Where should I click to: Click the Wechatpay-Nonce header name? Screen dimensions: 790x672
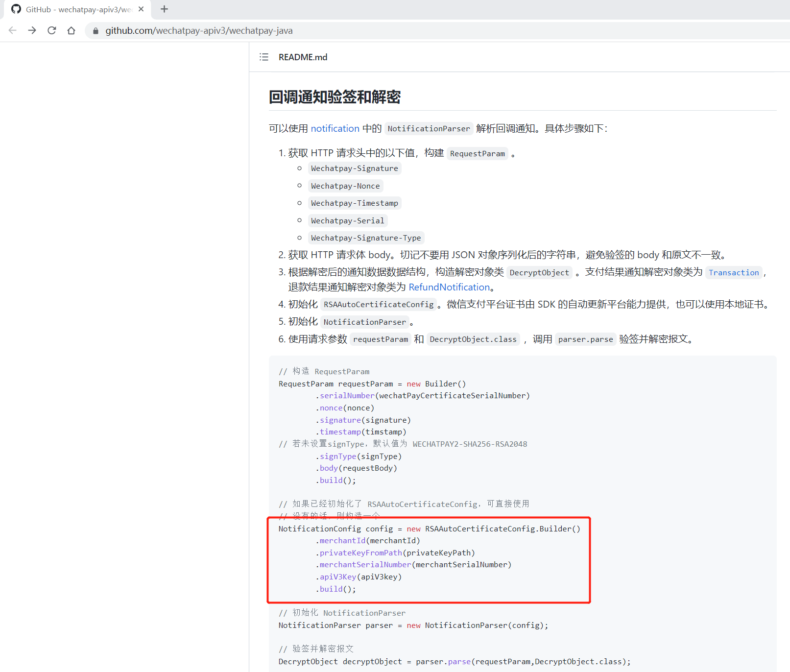click(345, 186)
